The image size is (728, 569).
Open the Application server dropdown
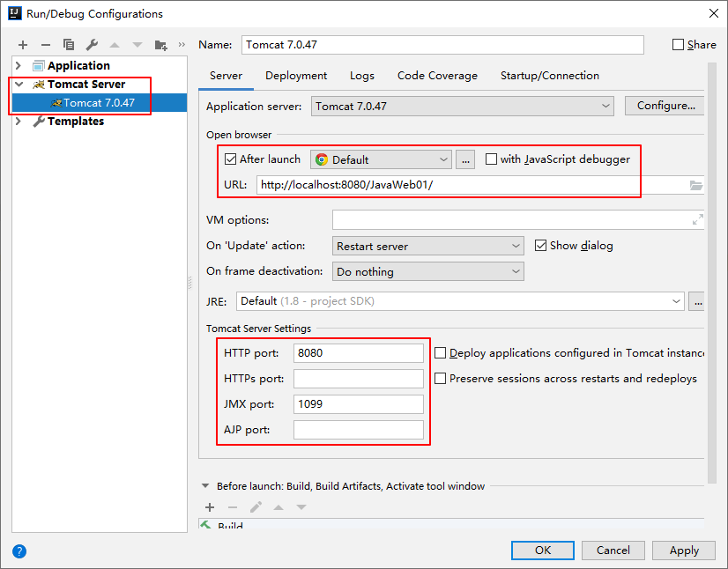(x=462, y=106)
